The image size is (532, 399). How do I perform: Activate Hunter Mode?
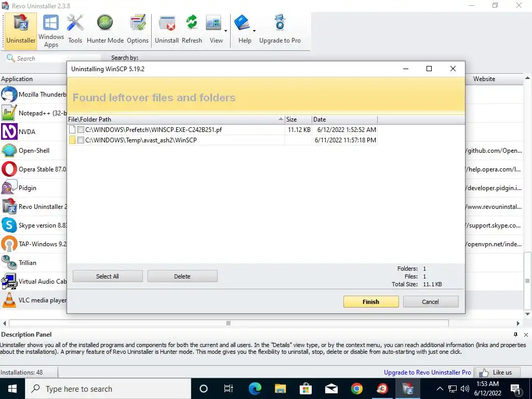click(105, 30)
